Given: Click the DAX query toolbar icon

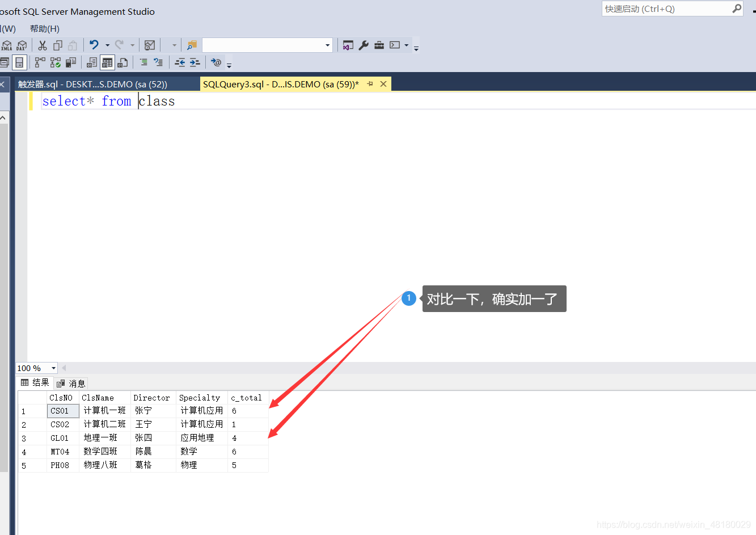Looking at the screenshot, I should coord(22,45).
